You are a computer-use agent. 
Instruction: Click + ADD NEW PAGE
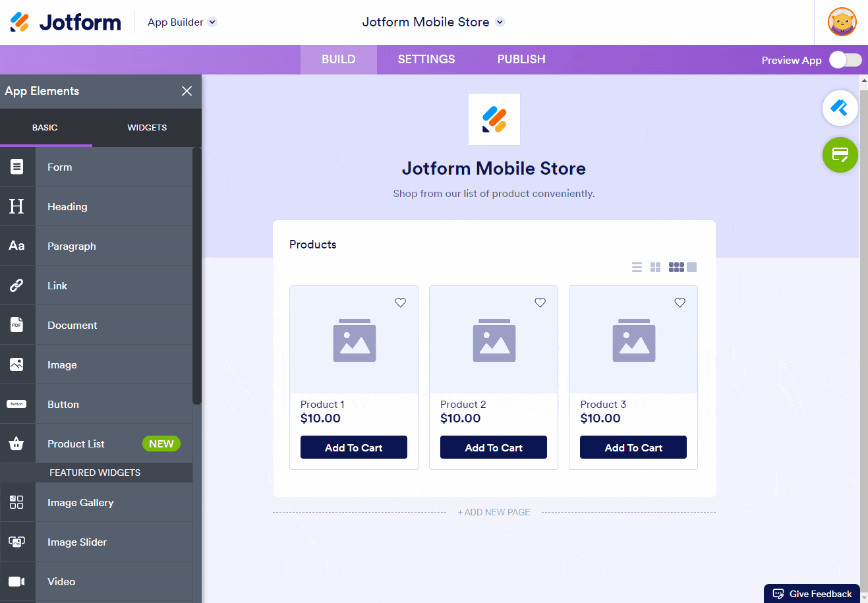point(494,512)
